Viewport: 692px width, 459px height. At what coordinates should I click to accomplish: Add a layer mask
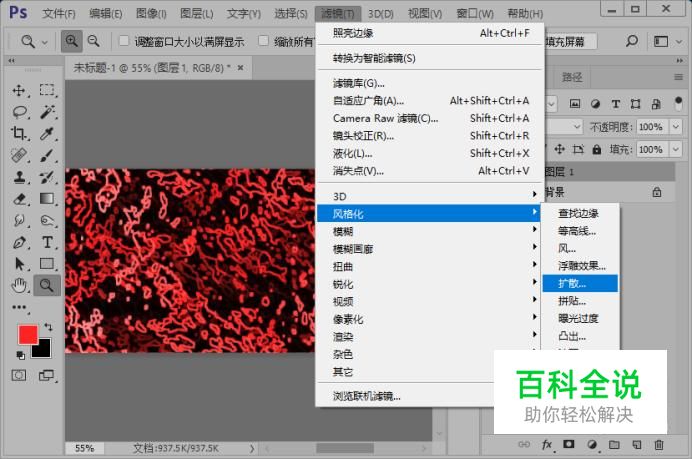pyautogui.click(x=569, y=444)
